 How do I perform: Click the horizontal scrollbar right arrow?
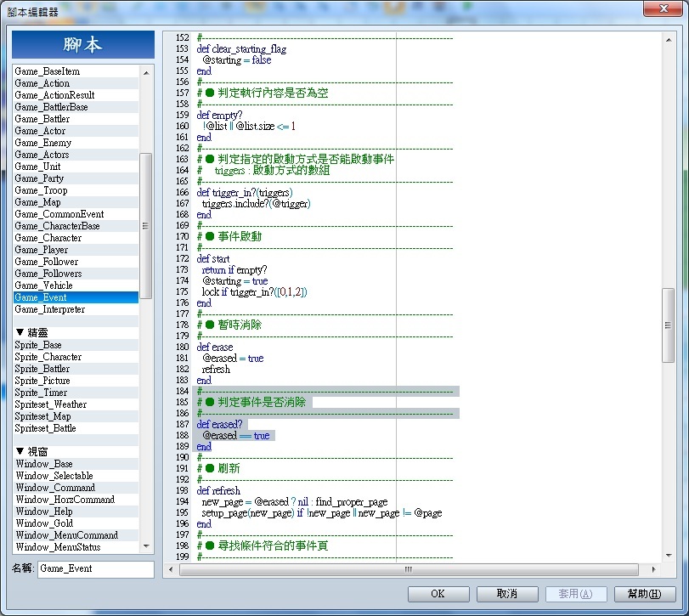click(653, 569)
